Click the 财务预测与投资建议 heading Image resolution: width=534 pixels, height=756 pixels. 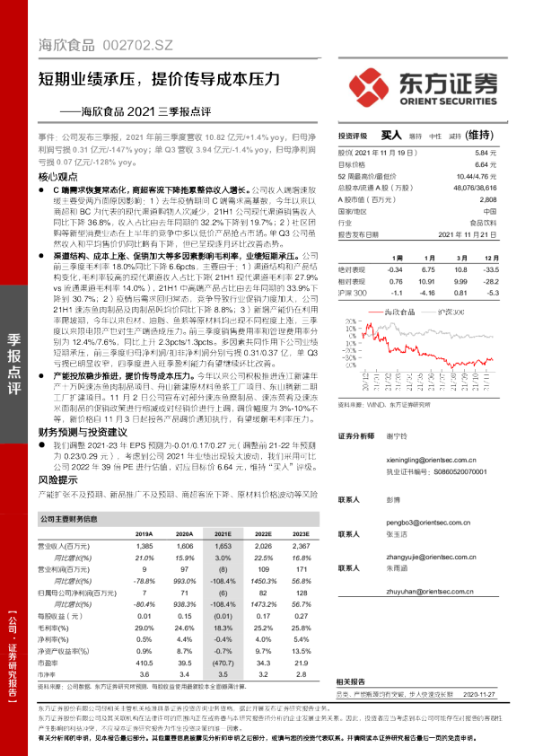point(83,432)
